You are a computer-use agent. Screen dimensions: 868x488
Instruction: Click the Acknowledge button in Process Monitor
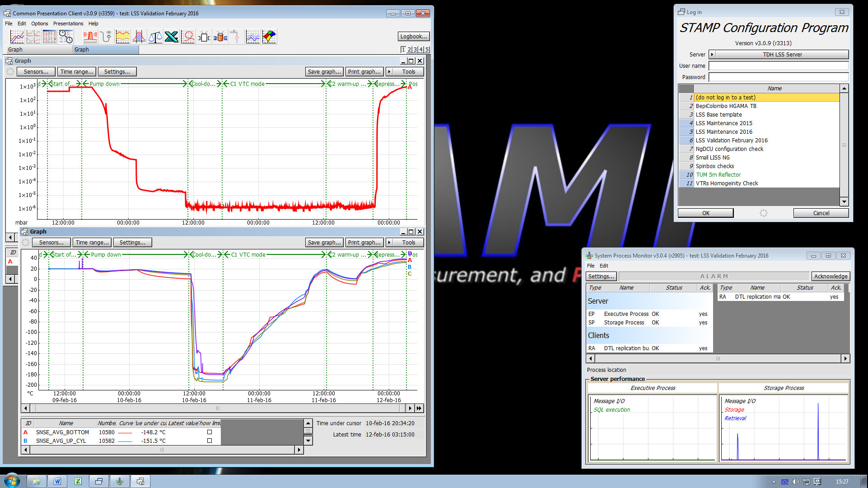(831, 277)
